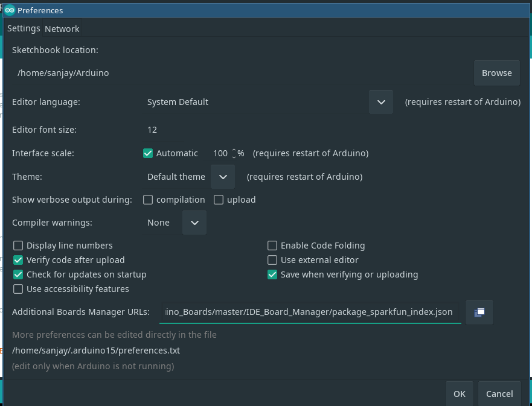Switch to the Network tab

click(x=62, y=29)
